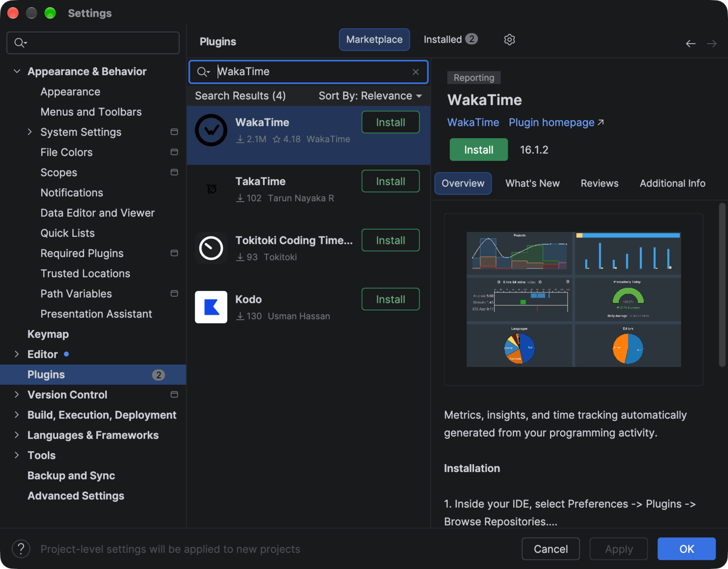Open What's New tab
The height and width of the screenshot is (569, 728).
533,183
